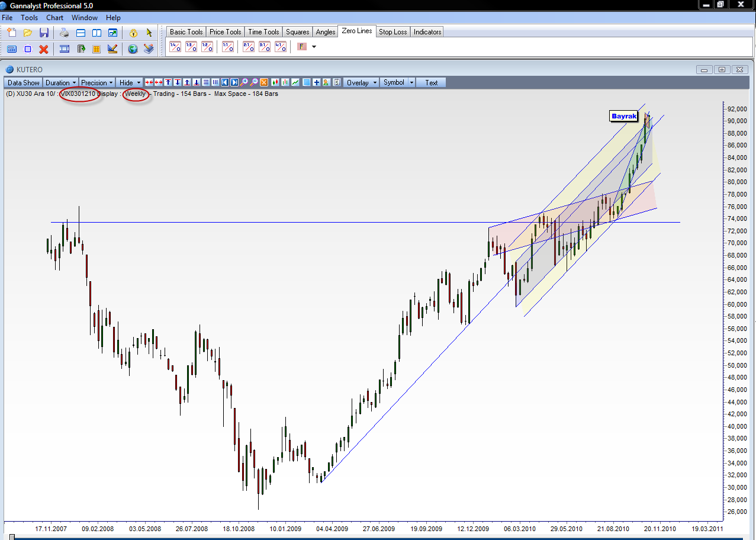Toggle the padlock lock icon
This screenshot has width=756, height=540.
133,33
